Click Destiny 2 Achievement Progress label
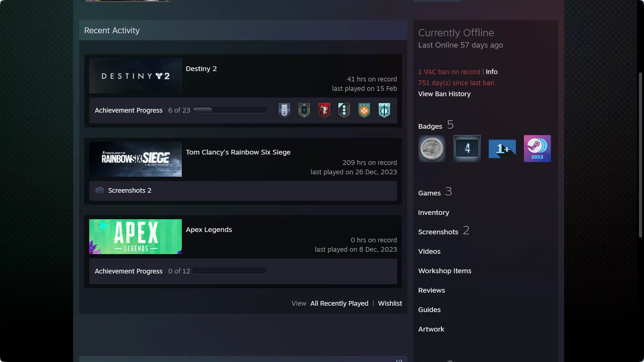The height and width of the screenshot is (362, 644). [x=128, y=110]
